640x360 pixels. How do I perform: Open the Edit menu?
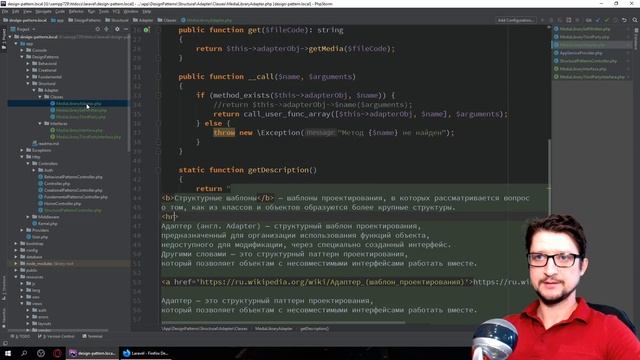click(x=16, y=12)
